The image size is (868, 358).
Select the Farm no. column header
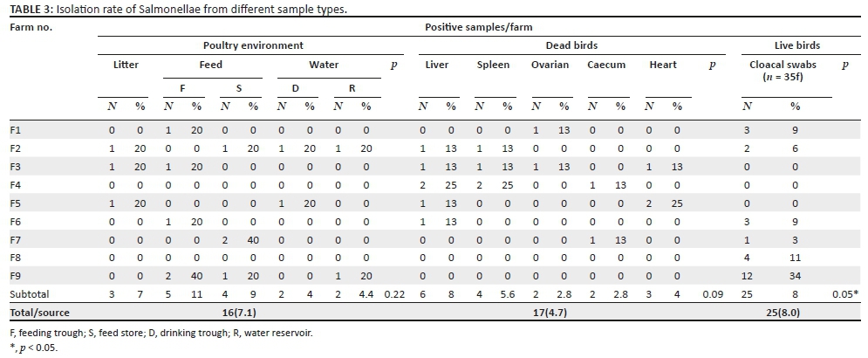(27, 27)
